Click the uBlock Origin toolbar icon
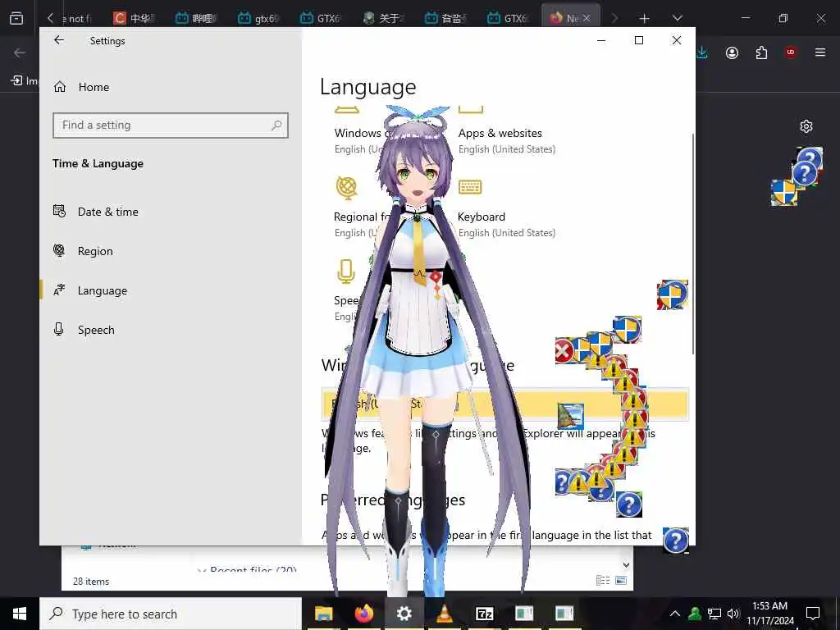 click(x=791, y=52)
